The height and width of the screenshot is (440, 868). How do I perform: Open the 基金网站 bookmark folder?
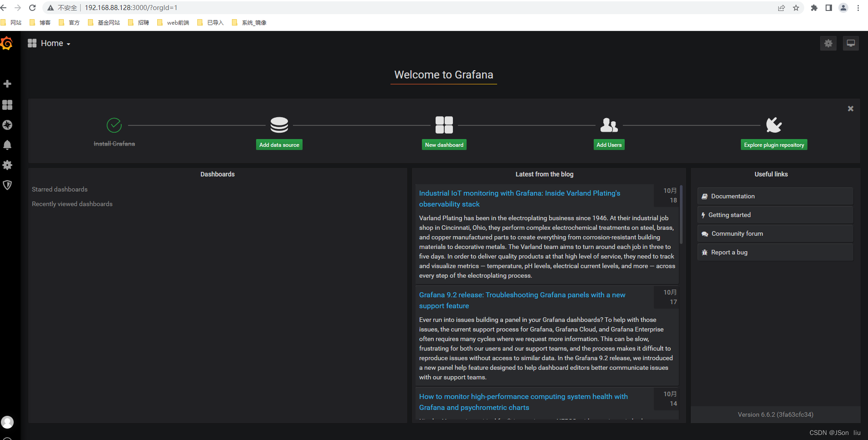tap(104, 22)
